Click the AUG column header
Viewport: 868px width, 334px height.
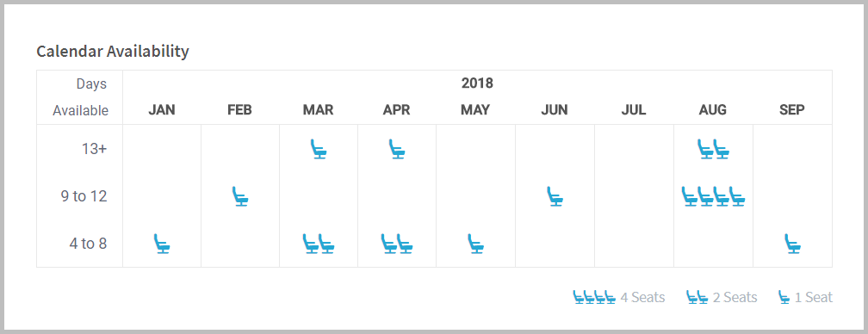[x=713, y=109]
